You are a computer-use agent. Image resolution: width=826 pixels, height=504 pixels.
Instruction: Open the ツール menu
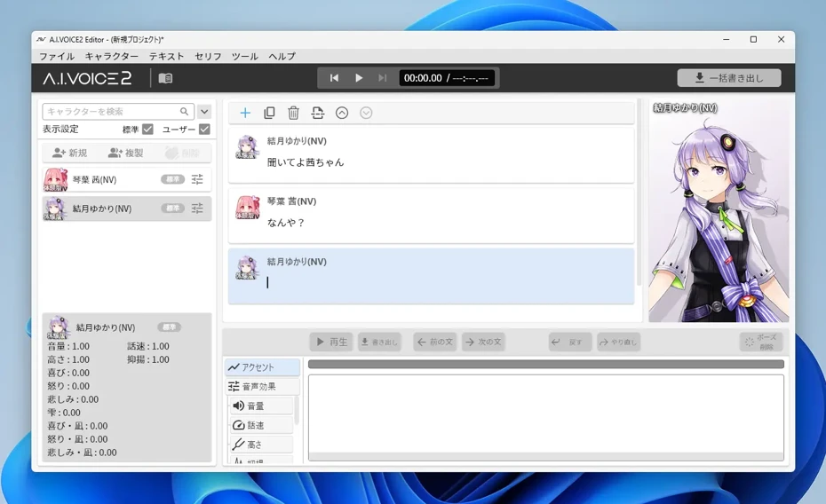click(x=245, y=56)
